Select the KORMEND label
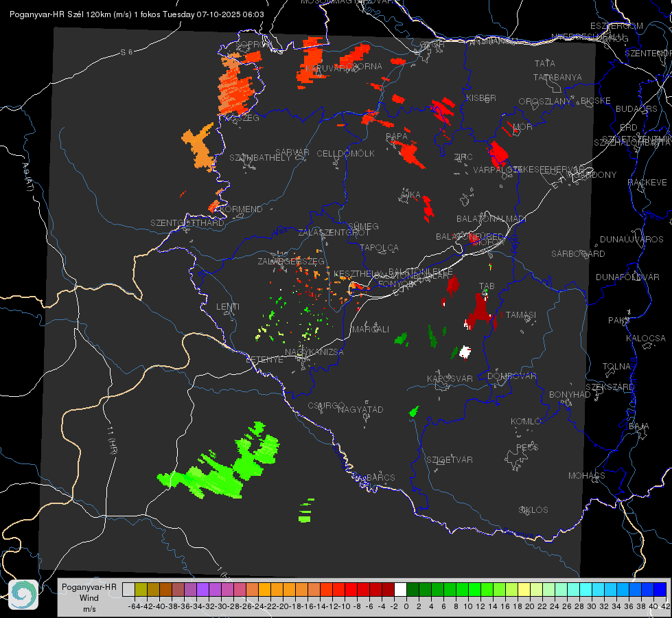The height and width of the screenshot is (618, 672). click(x=240, y=209)
